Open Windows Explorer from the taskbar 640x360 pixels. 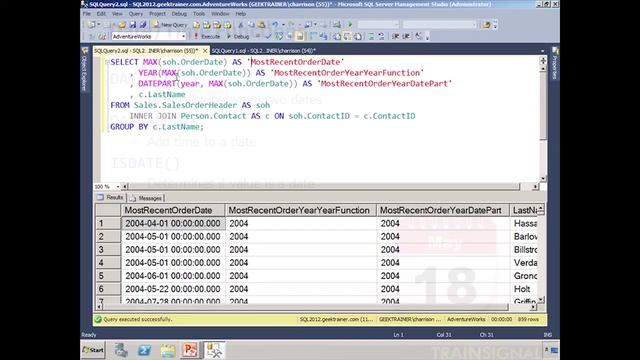tap(168, 350)
